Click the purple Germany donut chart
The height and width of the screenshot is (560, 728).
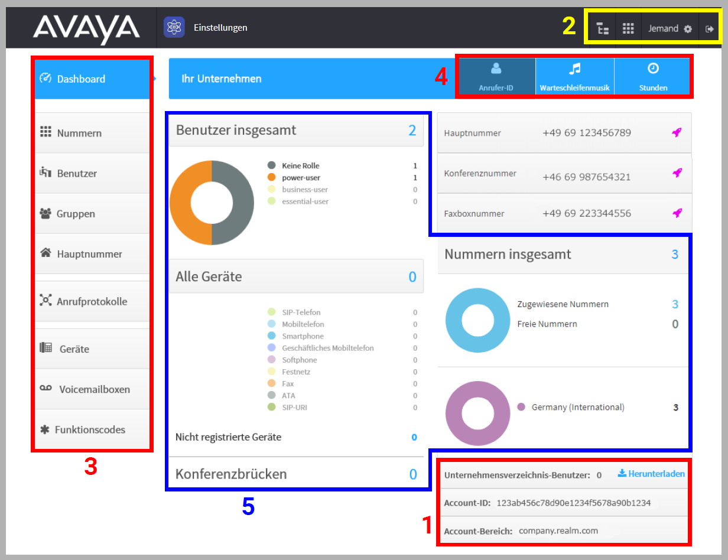coord(477,414)
